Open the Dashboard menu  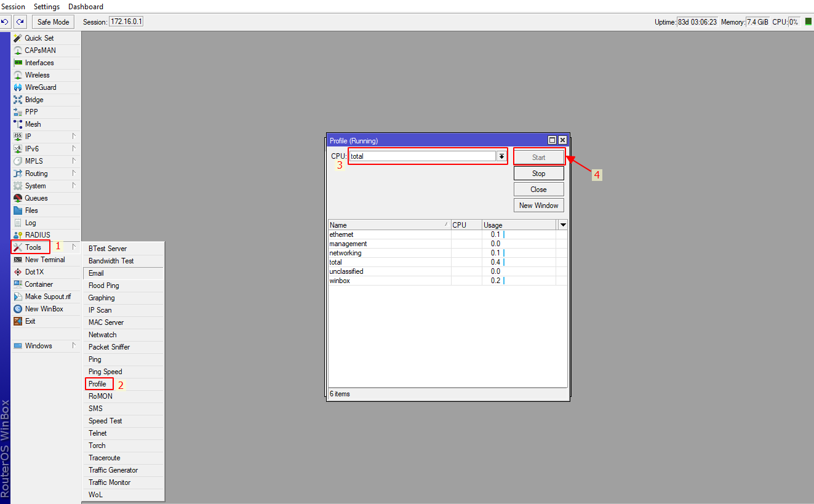pos(86,7)
